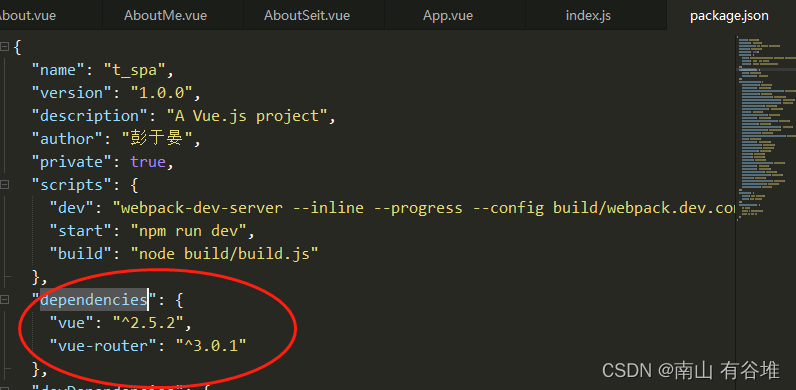Click the "A Vue.js project" string
Image resolution: width=796 pixels, height=390 pixels.
coord(248,116)
